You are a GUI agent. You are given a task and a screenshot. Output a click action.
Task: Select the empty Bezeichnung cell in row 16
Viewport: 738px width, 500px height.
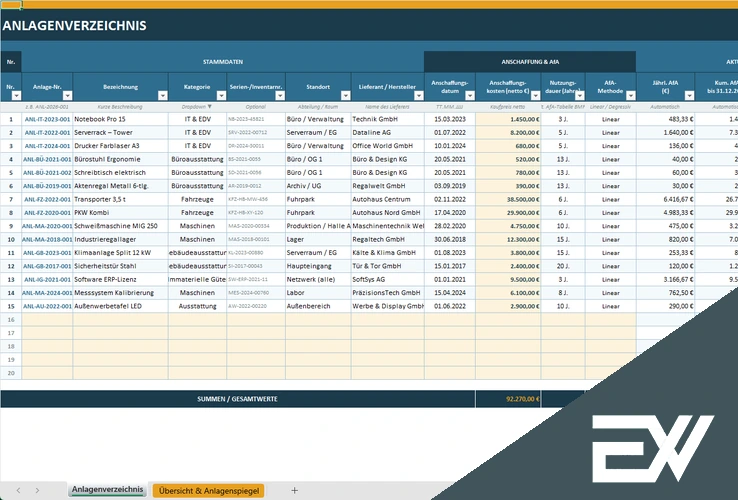click(120, 320)
